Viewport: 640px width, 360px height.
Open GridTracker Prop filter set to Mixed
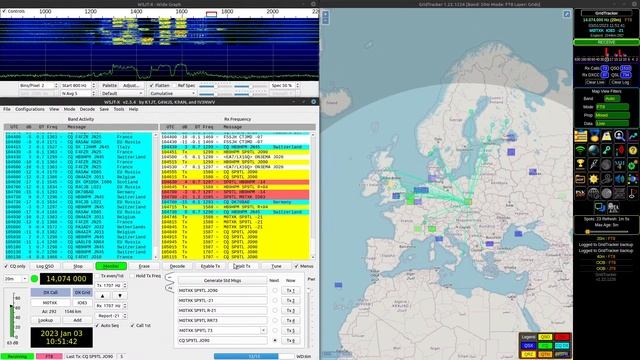click(612, 115)
